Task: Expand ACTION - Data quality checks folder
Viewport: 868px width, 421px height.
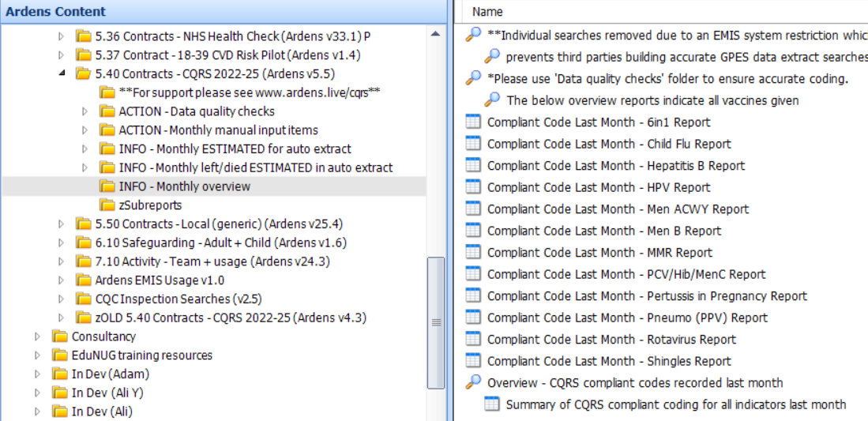Action: coord(85,111)
